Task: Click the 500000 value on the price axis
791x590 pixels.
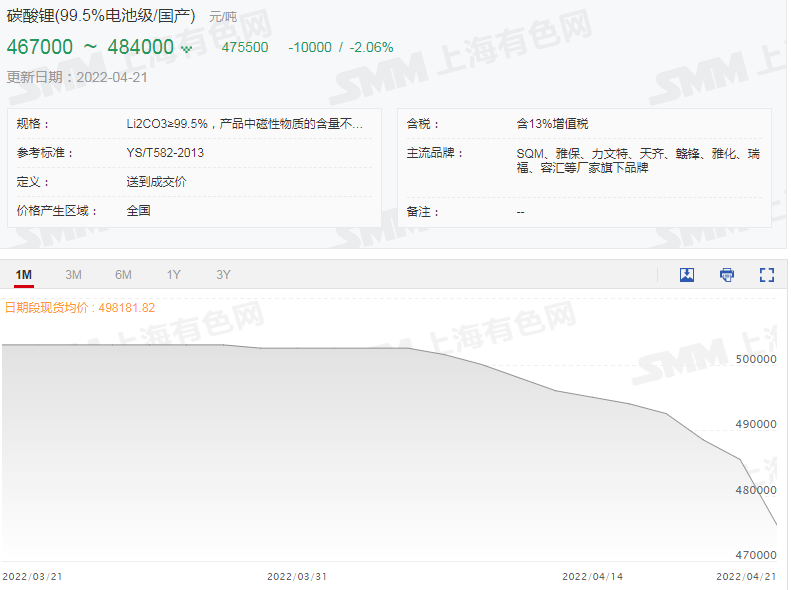Action: click(x=755, y=359)
